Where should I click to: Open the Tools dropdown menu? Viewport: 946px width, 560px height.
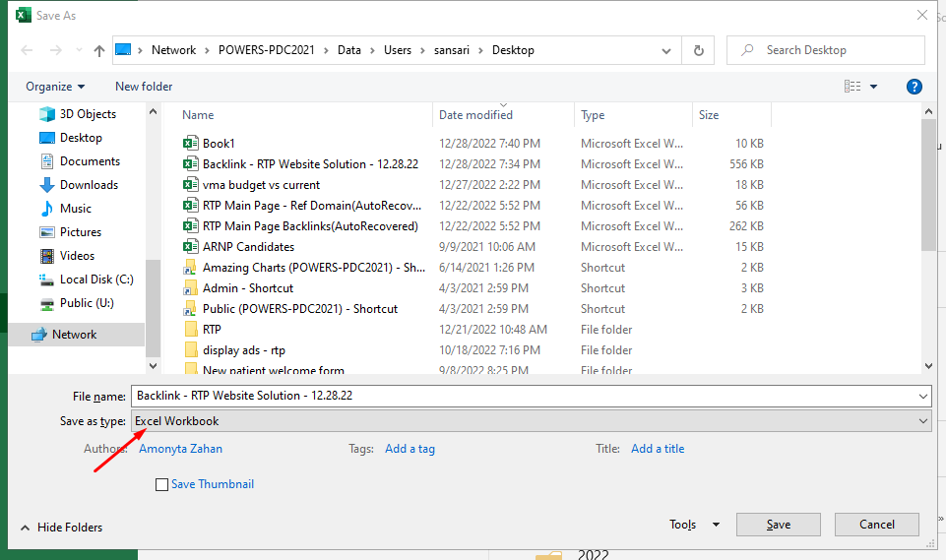[x=694, y=525]
